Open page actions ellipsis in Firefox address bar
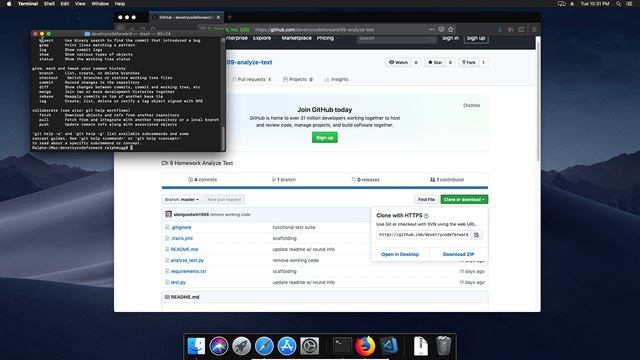The width and height of the screenshot is (640, 360). (x=432, y=29)
